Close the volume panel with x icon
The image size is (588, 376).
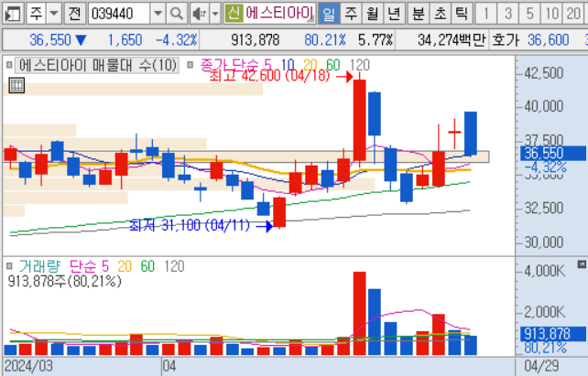(582, 264)
